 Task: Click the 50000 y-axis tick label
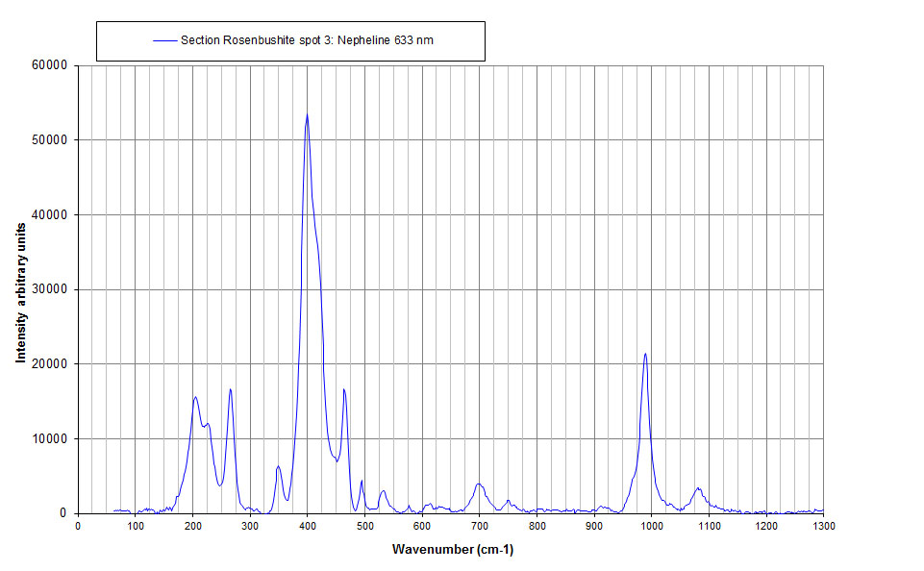(48, 140)
